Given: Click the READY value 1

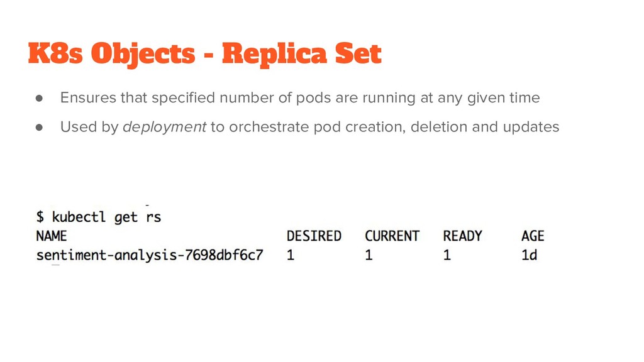Looking at the screenshot, I should [x=447, y=255].
